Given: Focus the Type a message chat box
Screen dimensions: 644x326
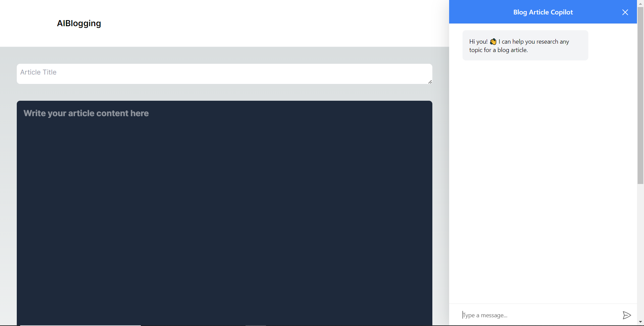Looking at the screenshot, I should tap(539, 315).
